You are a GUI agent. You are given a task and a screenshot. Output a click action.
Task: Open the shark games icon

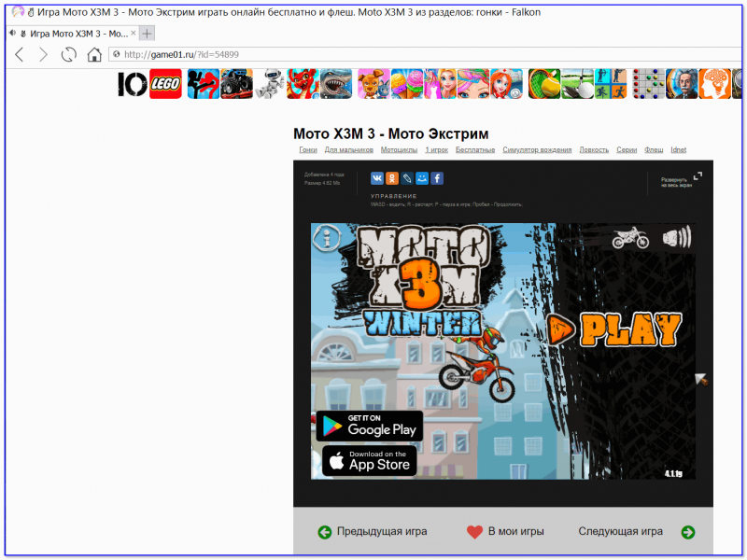tap(336, 84)
